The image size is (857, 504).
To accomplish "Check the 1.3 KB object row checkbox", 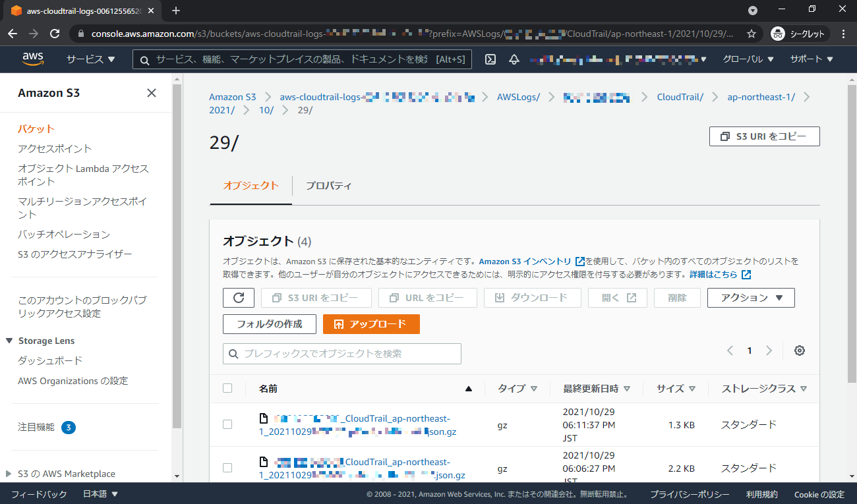I will click(227, 424).
